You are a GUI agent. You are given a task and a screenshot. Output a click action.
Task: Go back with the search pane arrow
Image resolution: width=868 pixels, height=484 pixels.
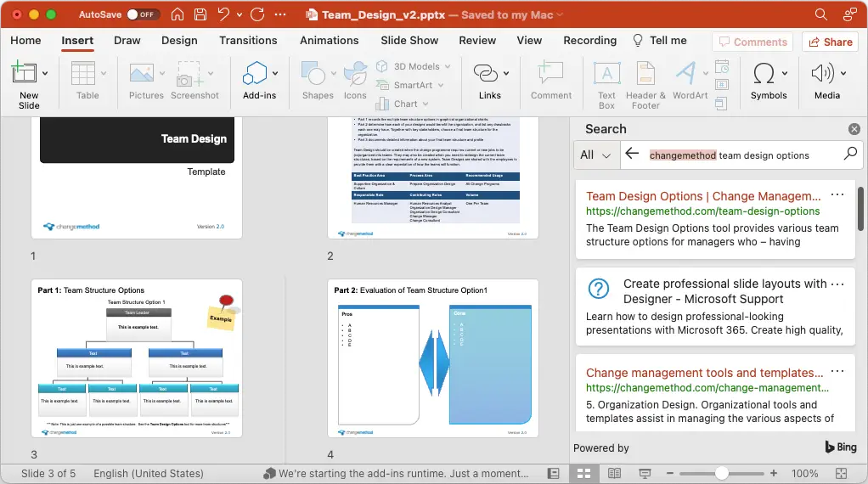click(x=632, y=155)
